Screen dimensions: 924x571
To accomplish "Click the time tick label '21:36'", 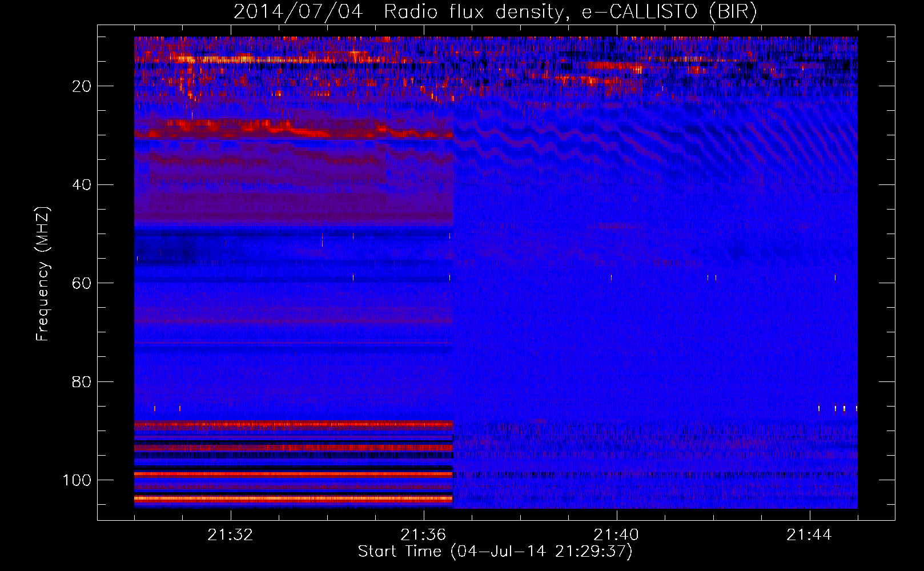I will pyautogui.click(x=423, y=535).
